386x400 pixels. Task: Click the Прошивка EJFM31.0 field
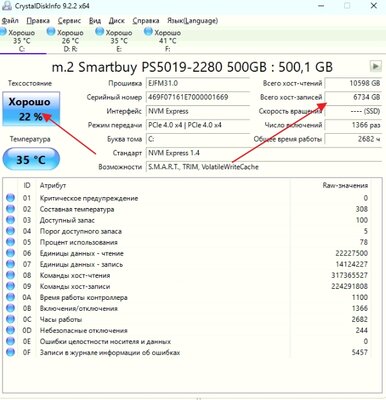click(198, 83)
